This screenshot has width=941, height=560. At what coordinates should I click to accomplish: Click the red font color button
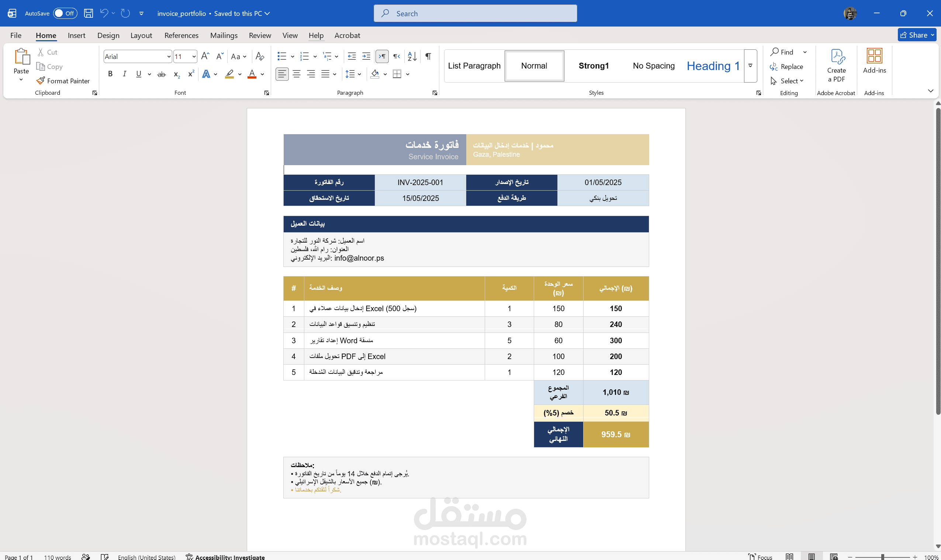[x=252, y=74]
